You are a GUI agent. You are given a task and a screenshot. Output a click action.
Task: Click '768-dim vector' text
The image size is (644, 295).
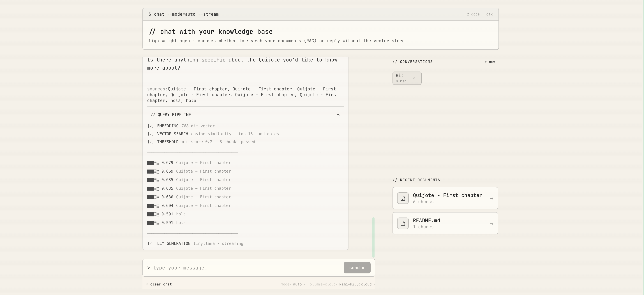pyautogui.click(x=198, y=126)
